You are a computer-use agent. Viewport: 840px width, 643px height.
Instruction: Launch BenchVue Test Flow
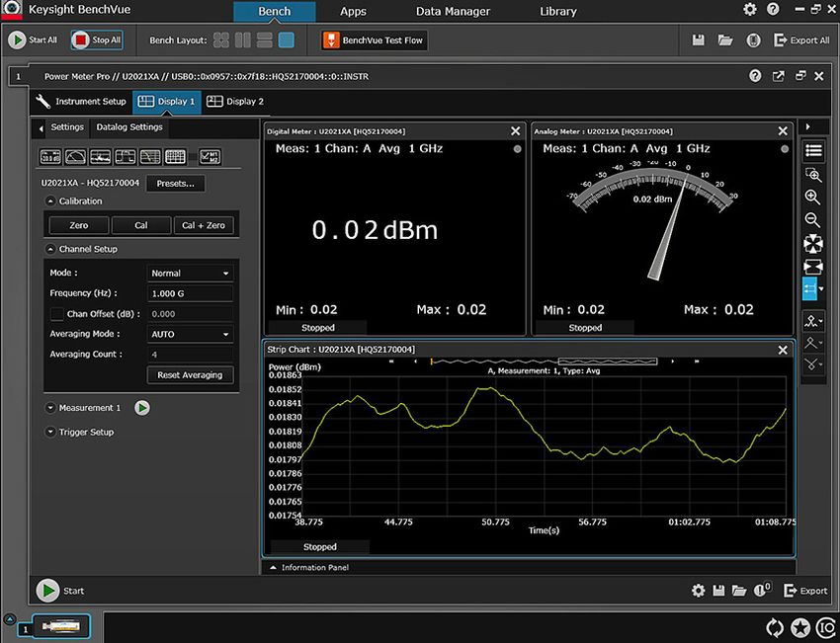click(374, 40)
